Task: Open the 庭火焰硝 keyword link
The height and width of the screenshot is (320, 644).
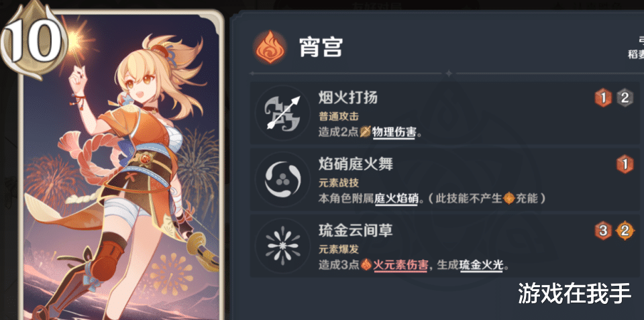Action: coord(396,199)
